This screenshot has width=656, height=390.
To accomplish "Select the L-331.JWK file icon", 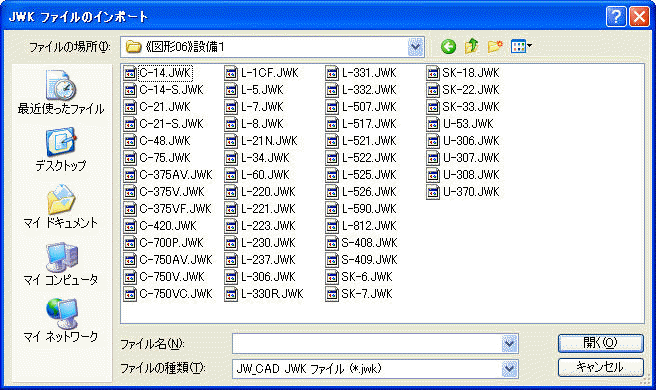I will 332,73.
